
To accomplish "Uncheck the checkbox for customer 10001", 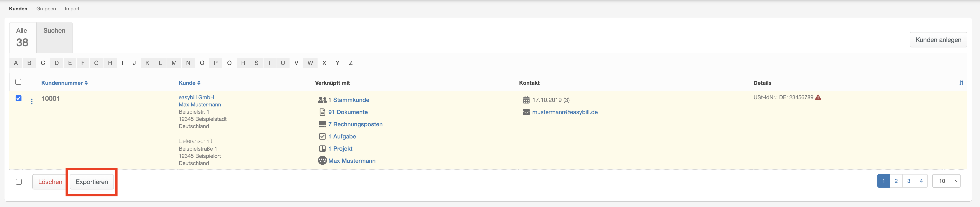I will point(18,98).
